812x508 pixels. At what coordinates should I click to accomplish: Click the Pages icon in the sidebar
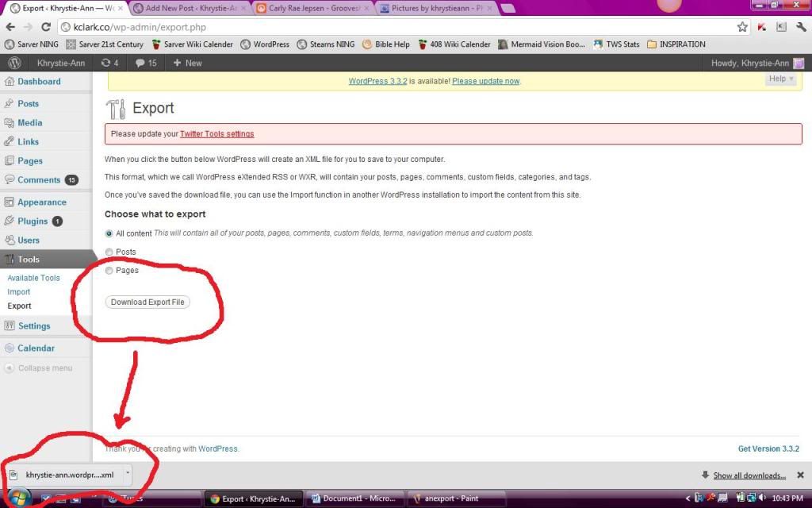click(10, 160)
